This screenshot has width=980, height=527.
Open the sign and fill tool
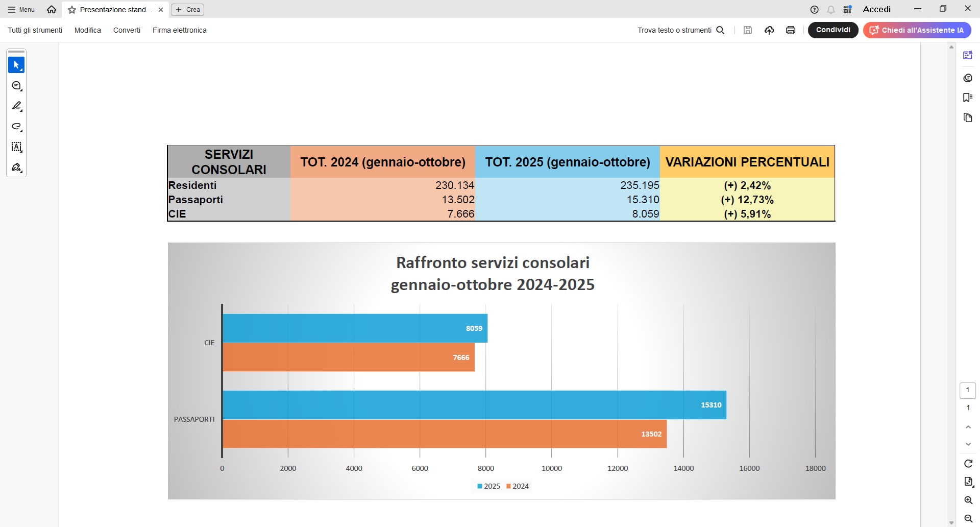(x=16, y=167)
